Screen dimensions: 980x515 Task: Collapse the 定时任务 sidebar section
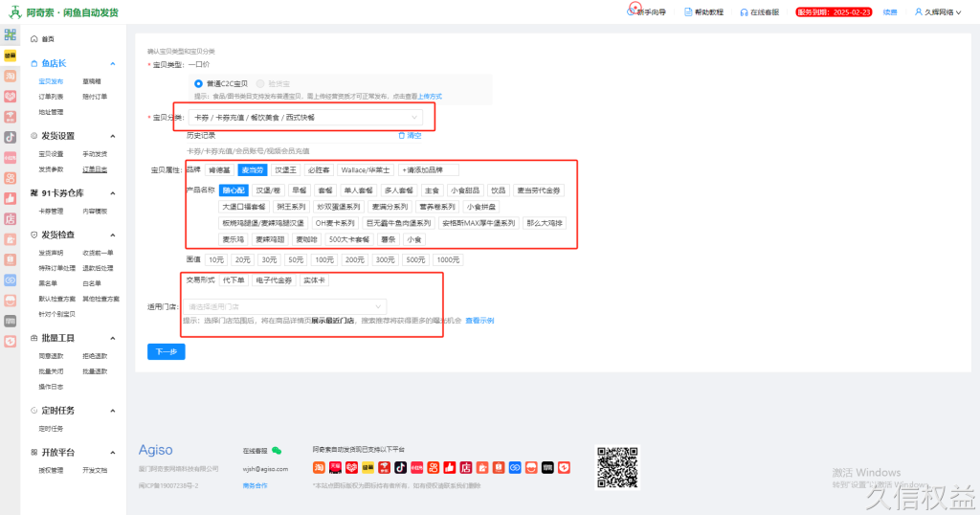113,412
